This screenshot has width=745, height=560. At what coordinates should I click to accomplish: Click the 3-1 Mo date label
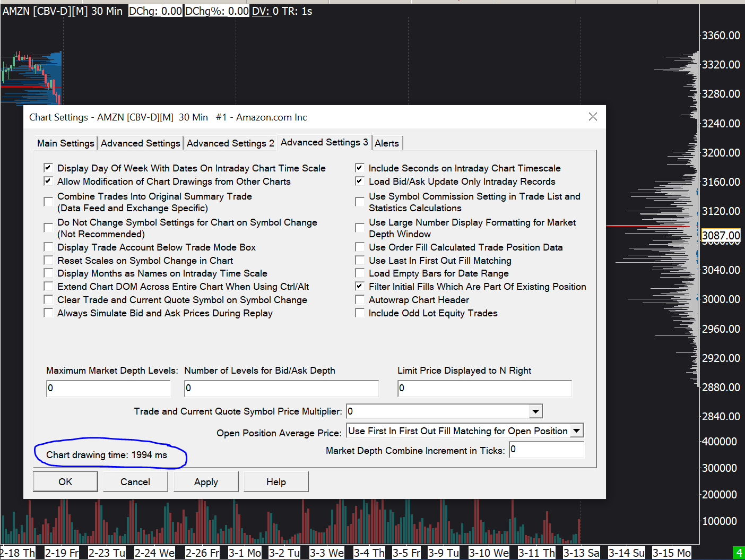pyautogui.click(x=245, y=553)
